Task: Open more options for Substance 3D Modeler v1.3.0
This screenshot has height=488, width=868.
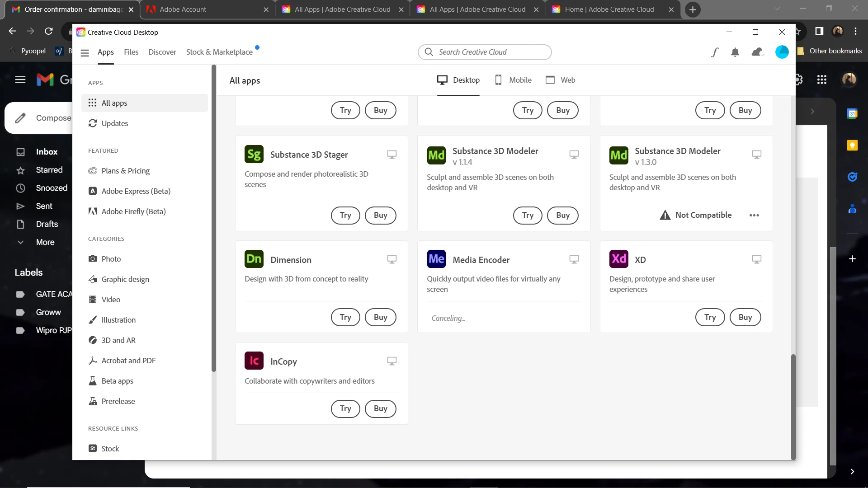Action: pyautogui.click(x=754, y=216)
